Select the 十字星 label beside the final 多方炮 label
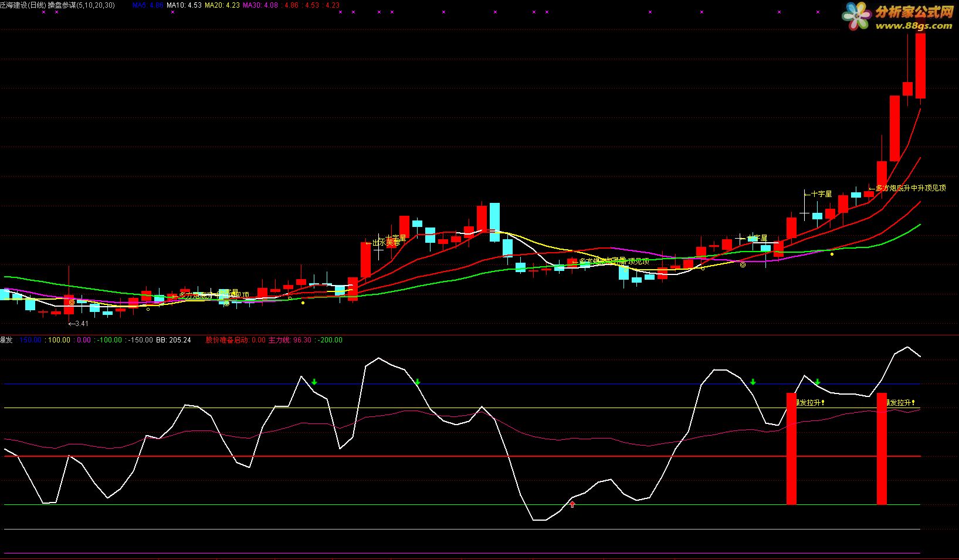 pos(818,194)
